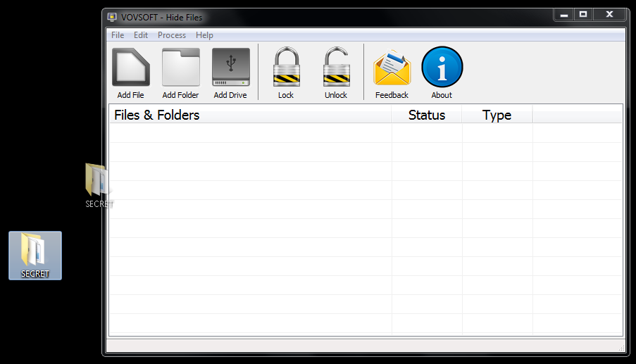Select the highlighted SECRET folder on desktop

click(x=35, y=255)
